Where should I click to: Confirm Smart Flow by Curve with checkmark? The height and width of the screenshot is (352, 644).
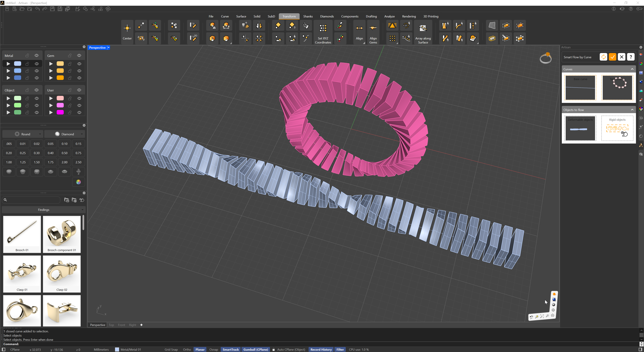pyautogui.click(x=612, y=57)
